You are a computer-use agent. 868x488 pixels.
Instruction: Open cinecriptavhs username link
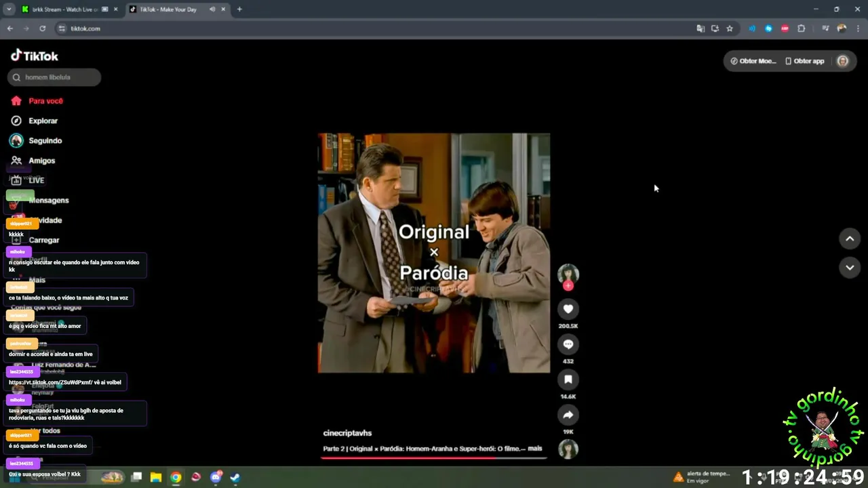click(x=347, y=433)
